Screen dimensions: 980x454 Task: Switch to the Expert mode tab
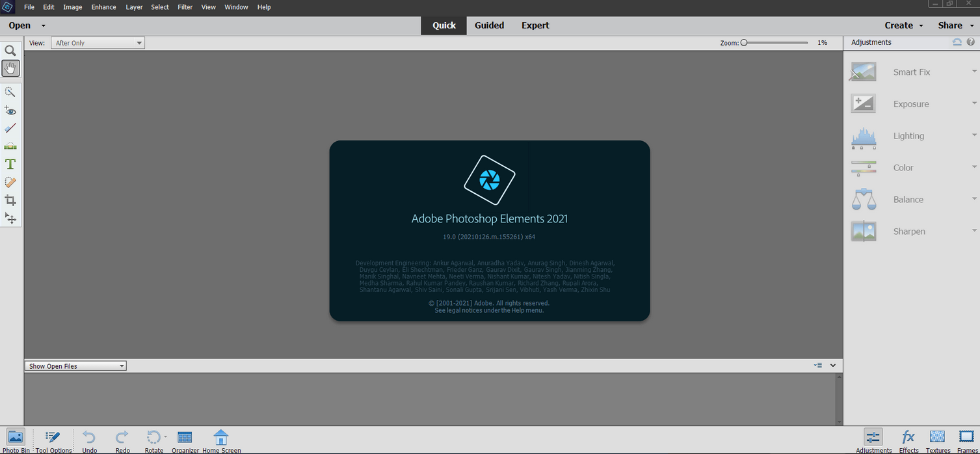pyautogui.click(x=535, y=25)
